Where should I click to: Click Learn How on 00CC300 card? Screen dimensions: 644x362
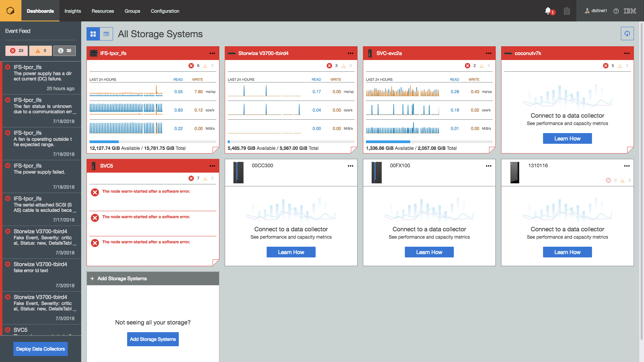291,252
